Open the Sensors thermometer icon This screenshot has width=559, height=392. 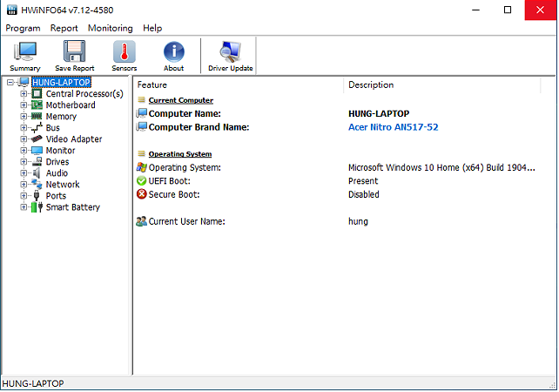click(x=124, y=51)
